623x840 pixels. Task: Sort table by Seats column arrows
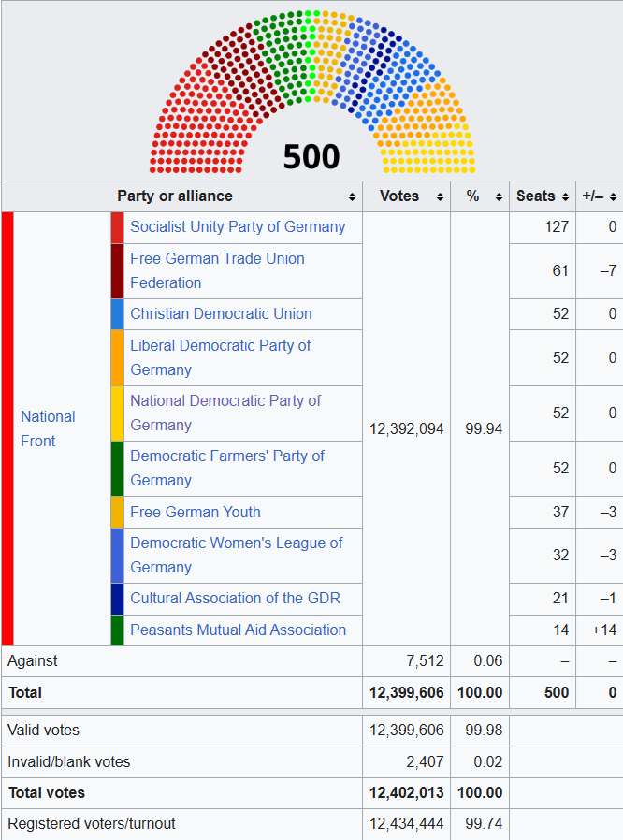[565, 196]
